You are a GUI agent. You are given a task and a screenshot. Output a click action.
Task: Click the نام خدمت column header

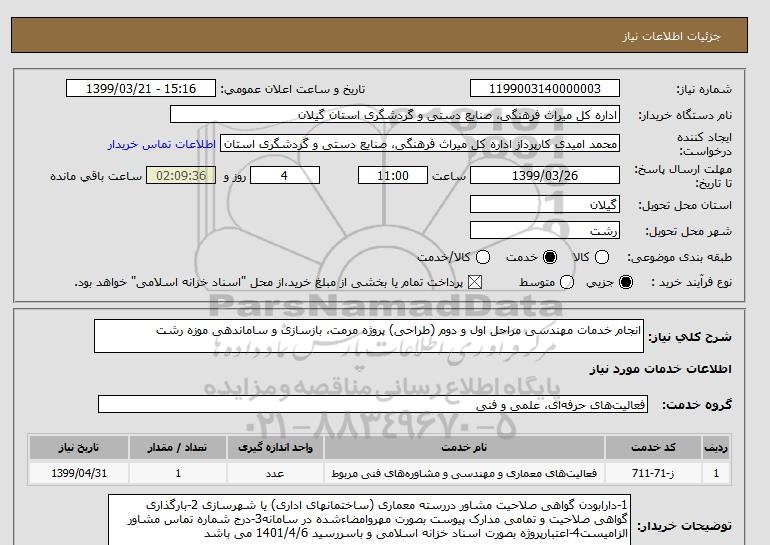[464, 447]
